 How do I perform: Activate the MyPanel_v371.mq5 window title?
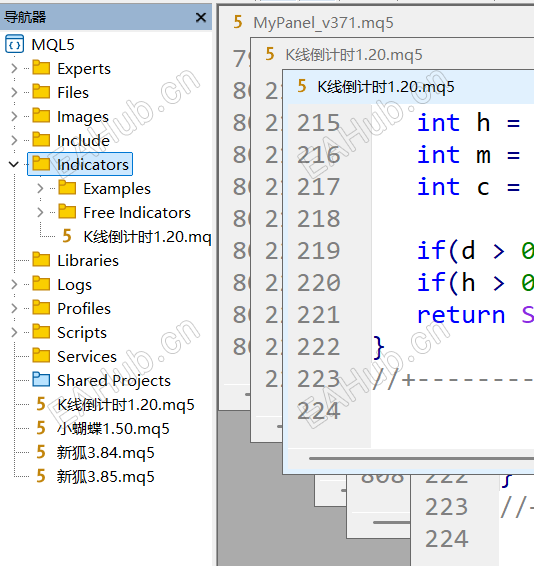(323, 23)
